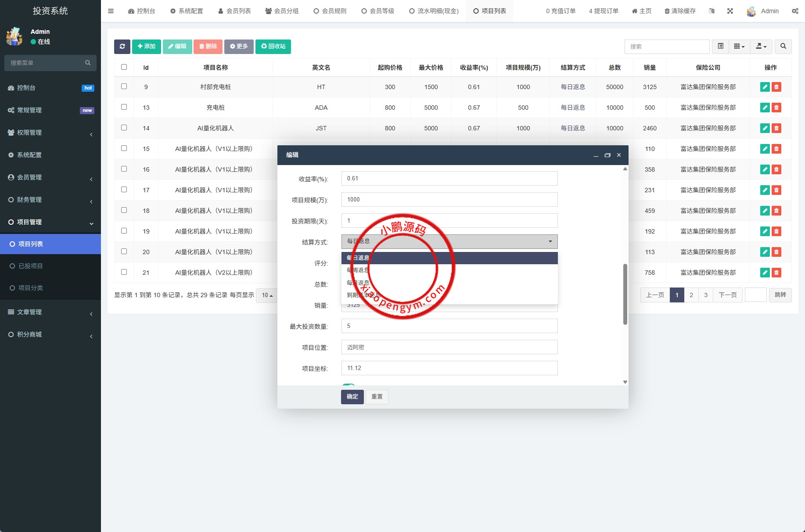Viewport: 805px width, 532px height.
Task: Click the magnifier search icon near the search box
Action: pos(783,47)
